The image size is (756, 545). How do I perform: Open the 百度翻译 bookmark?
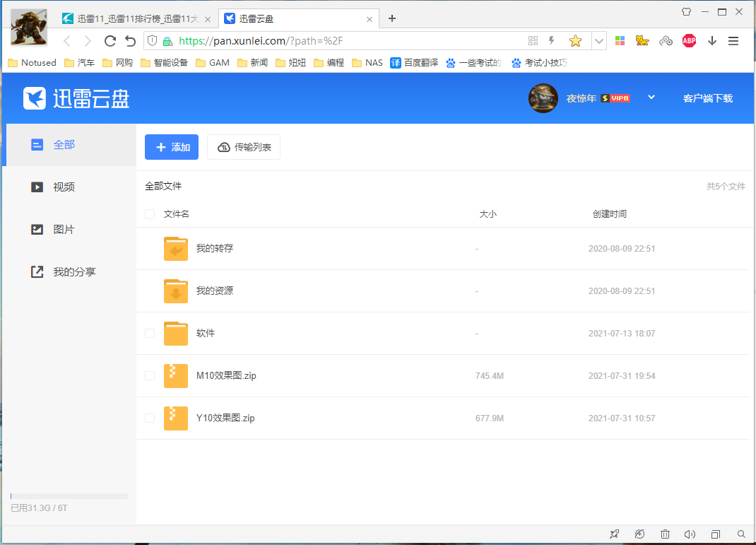[x=414, y=63]
